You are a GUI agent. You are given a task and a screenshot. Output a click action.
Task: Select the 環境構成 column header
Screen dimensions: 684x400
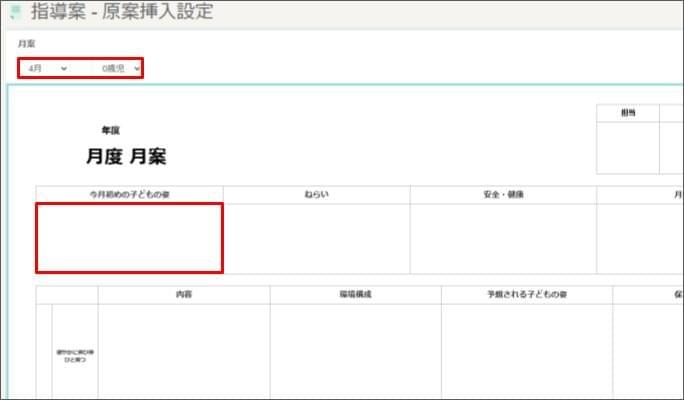pos(355,295)
